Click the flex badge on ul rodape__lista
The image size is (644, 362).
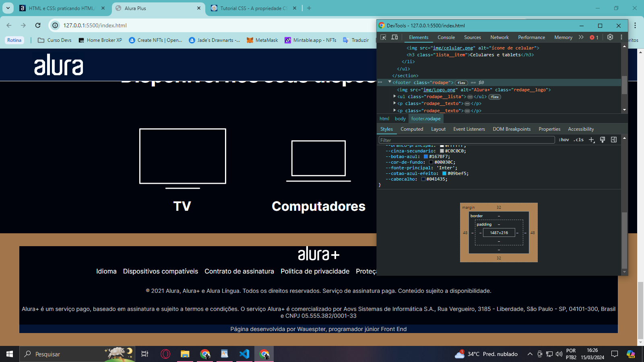click(x=495, y=97)
